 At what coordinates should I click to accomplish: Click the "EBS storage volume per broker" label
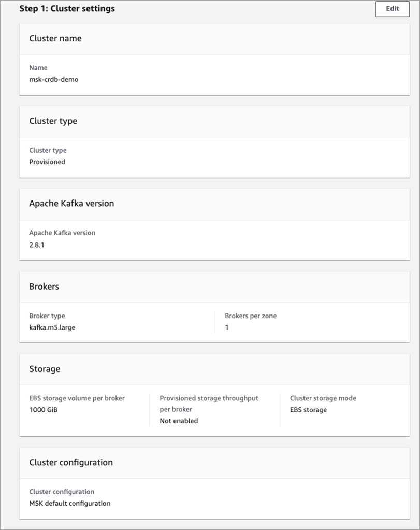point(77,398)
